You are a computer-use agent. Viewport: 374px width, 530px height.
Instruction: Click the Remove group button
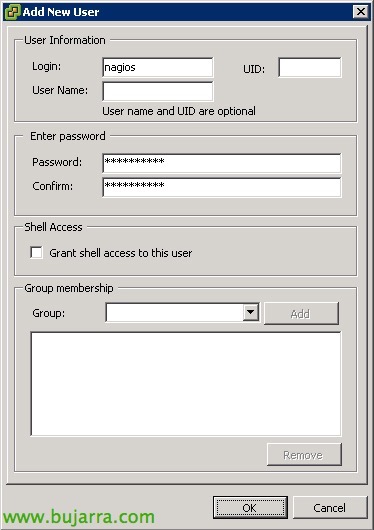[x=304, y=455]
